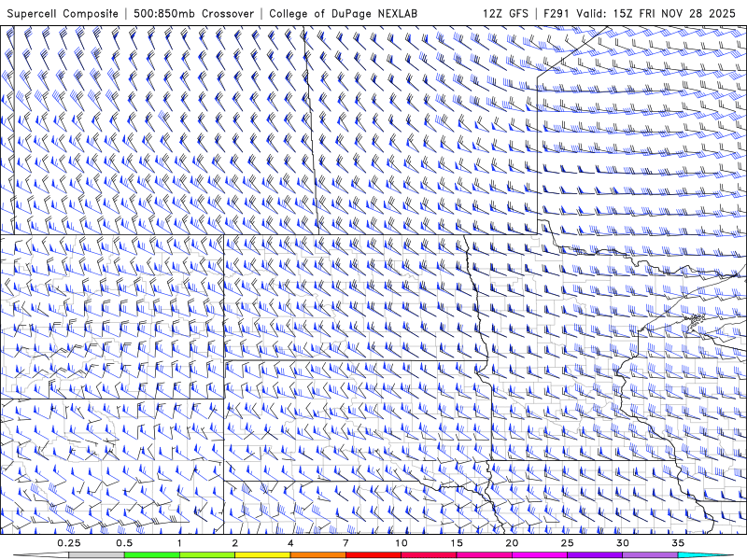Click the white arrow below 0.25 on legend
747x560 pixels.
coord(41,555)
